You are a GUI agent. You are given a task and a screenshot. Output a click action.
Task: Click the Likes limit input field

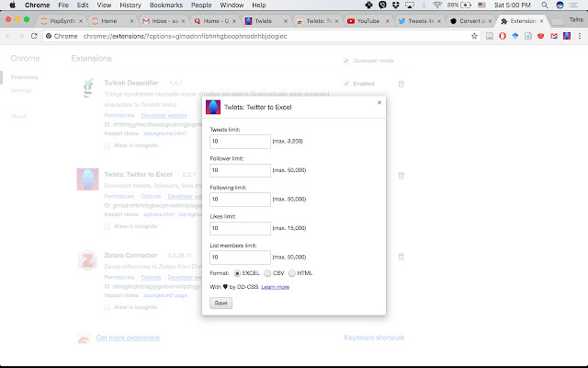click(240, 228)
